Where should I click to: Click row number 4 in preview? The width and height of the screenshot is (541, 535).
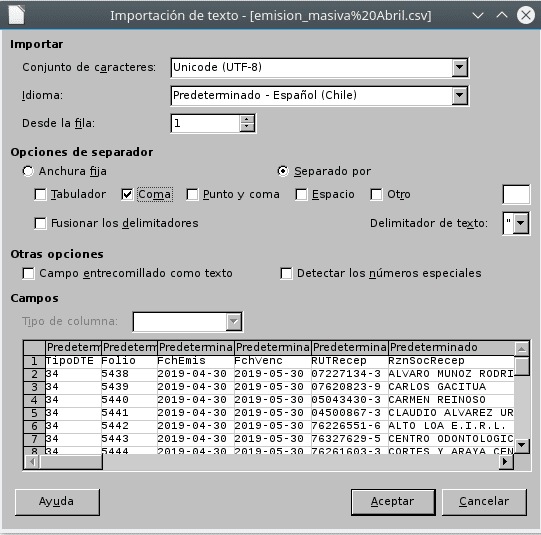coord(35,400)
